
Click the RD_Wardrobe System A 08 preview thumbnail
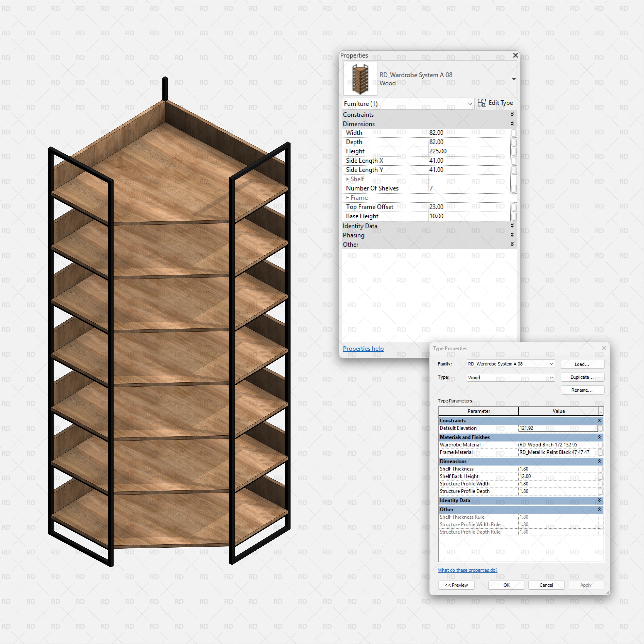360,78
